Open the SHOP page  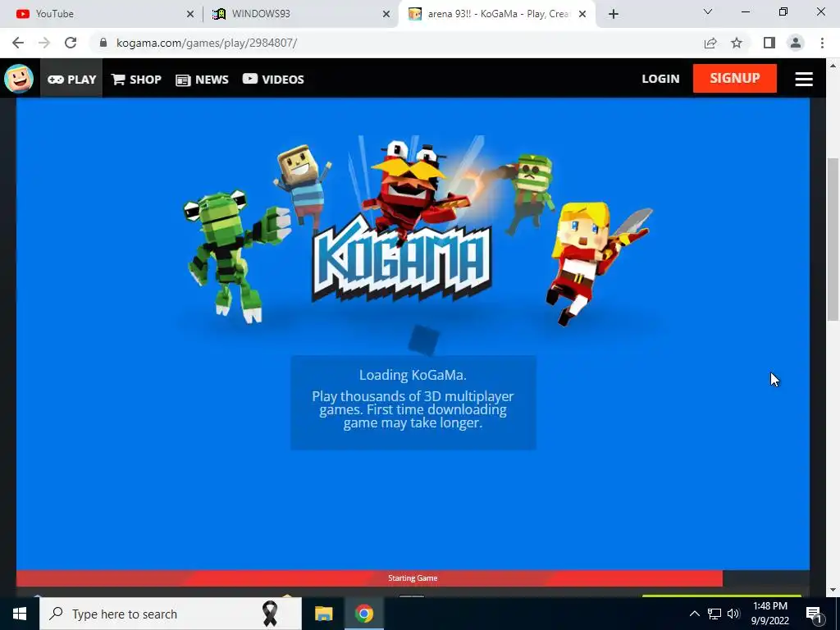[136, 80]
